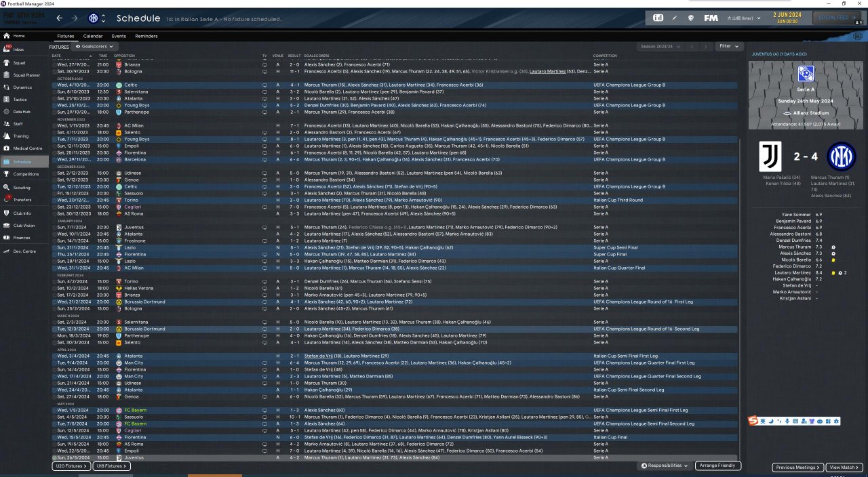
Task: Tick checkbox for Wed 1/11/2023 AC Milan fixture
Action: (54, 125)
